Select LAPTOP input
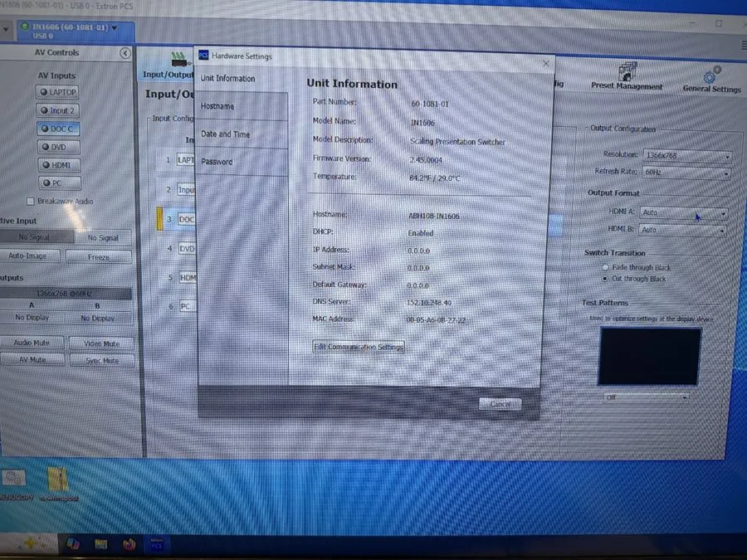 click(57, 92)
